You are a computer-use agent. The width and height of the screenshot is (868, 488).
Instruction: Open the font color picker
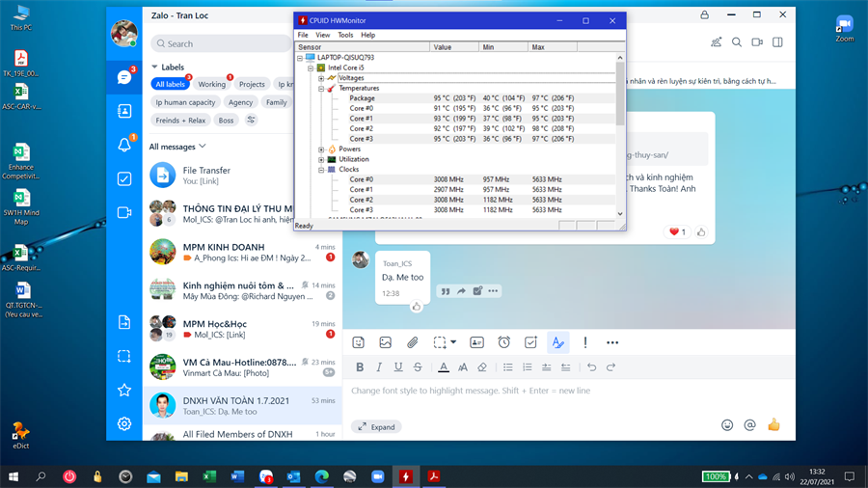pyautogui.click(x=443, y=367)
